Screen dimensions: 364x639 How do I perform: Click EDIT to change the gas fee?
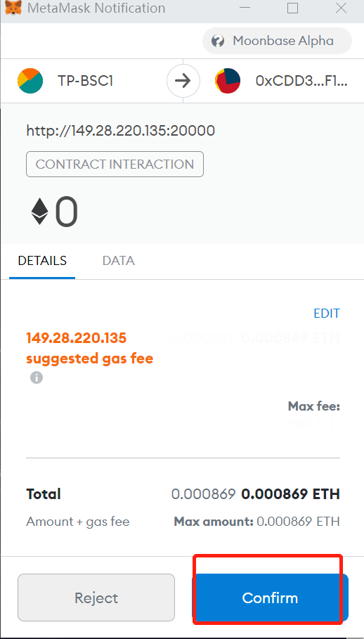[327, 313]
